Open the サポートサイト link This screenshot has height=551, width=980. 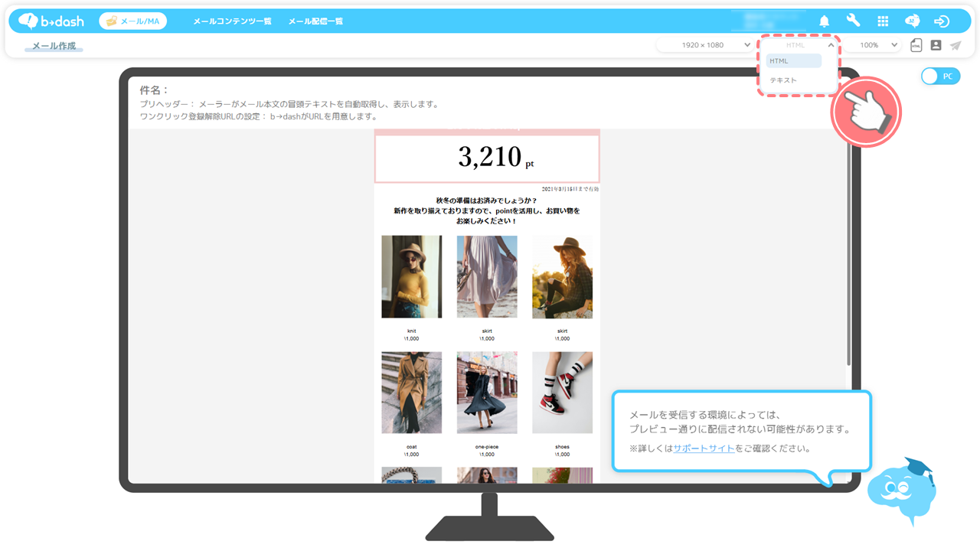[x=704, y=448]
